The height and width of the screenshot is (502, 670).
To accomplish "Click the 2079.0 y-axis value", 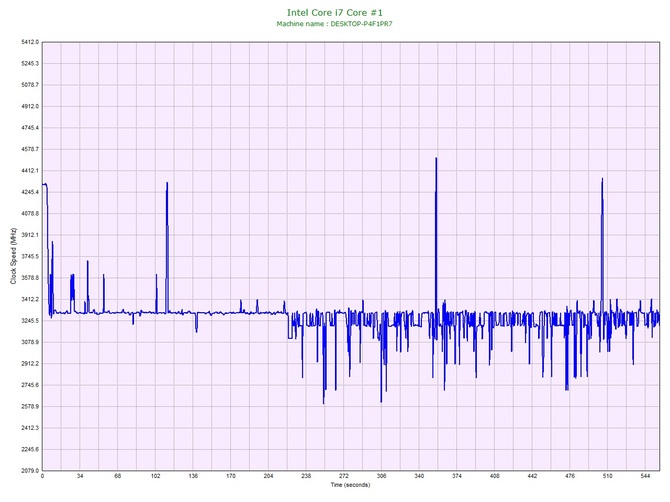I will coord(30,471).
